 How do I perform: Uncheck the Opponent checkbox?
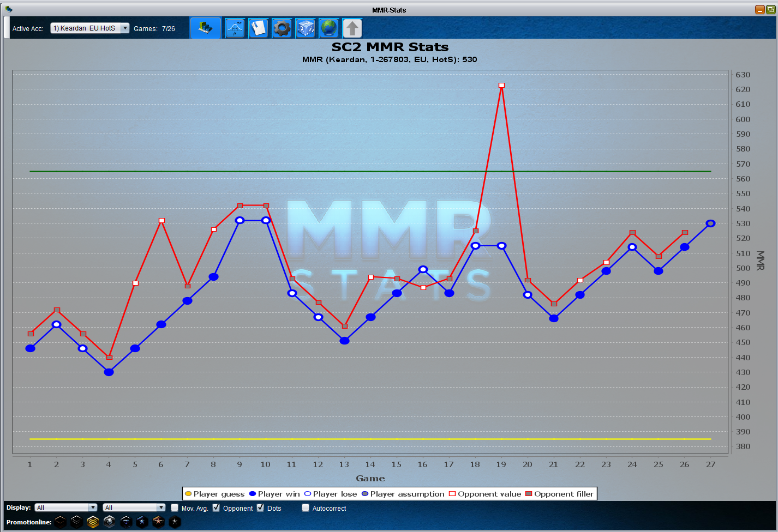[216, 507]
